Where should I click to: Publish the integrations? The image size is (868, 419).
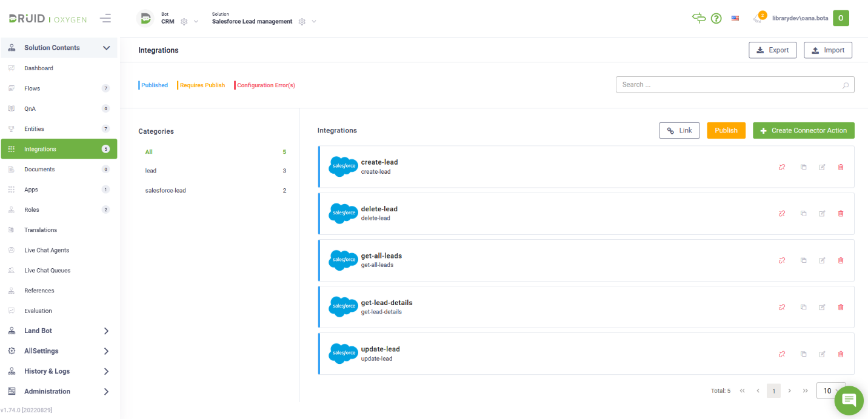click(726, 130)
